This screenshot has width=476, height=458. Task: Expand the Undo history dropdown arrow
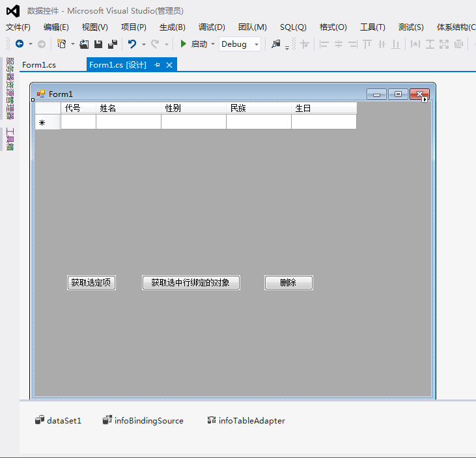(144, 44)
